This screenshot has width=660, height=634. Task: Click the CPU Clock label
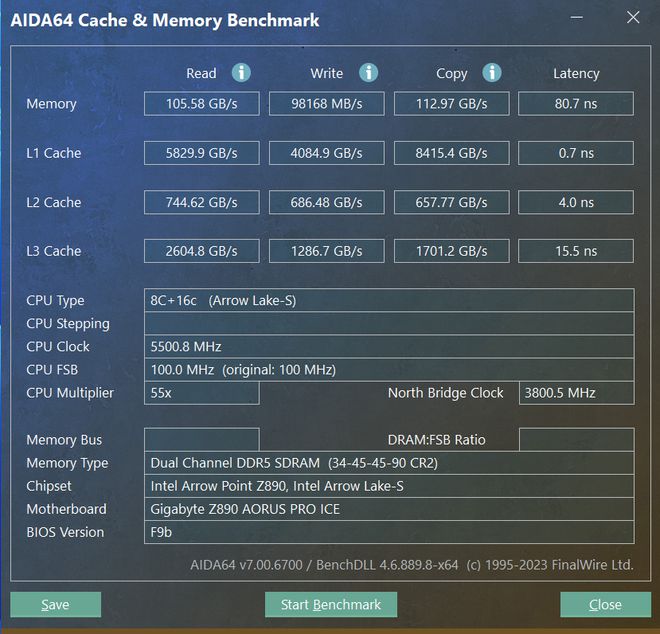[x=58, y=346]
